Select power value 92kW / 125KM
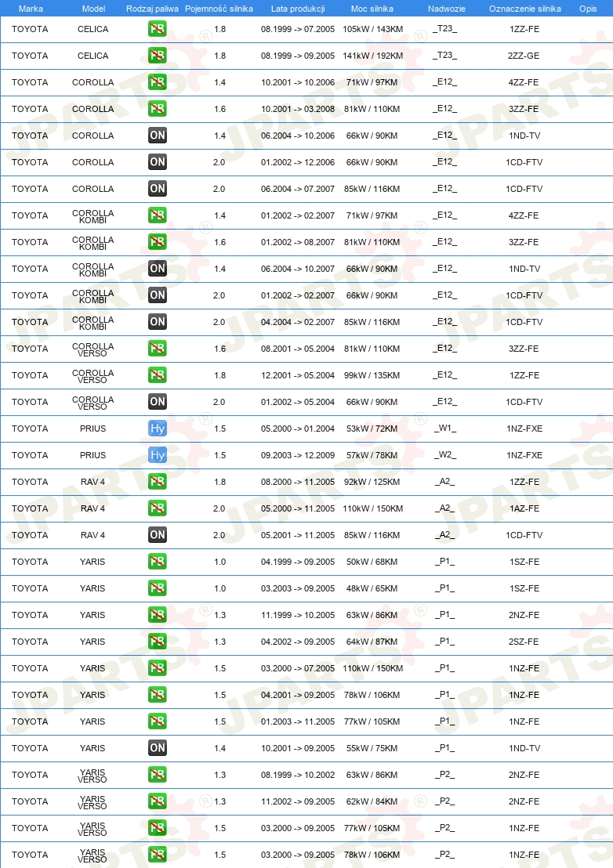613x868 pixels. click(x=372, y=482)
